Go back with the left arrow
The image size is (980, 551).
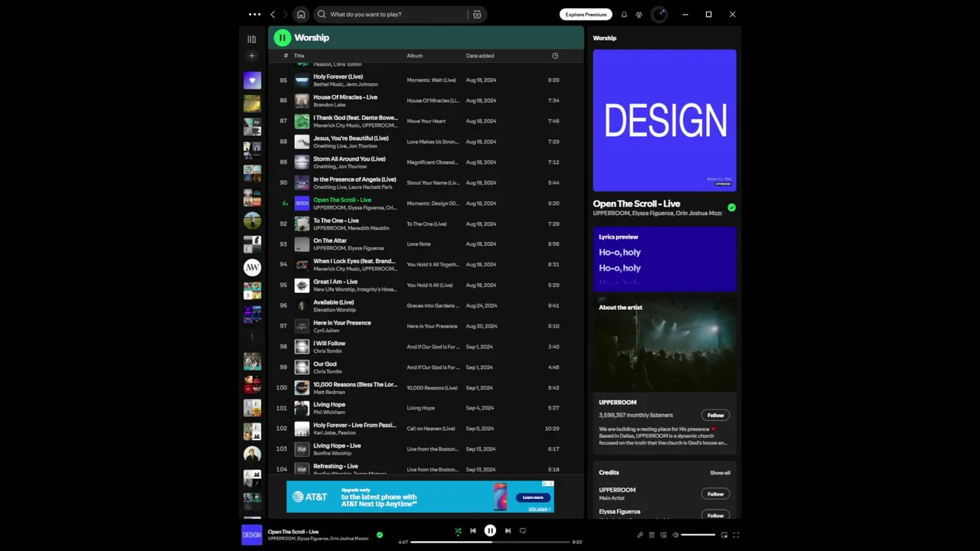pos(273,14)
